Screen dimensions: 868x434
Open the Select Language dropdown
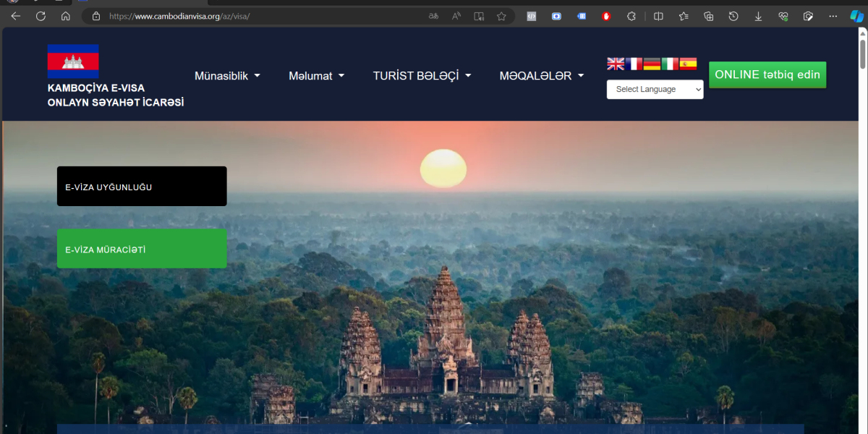(x=655, y=89)
